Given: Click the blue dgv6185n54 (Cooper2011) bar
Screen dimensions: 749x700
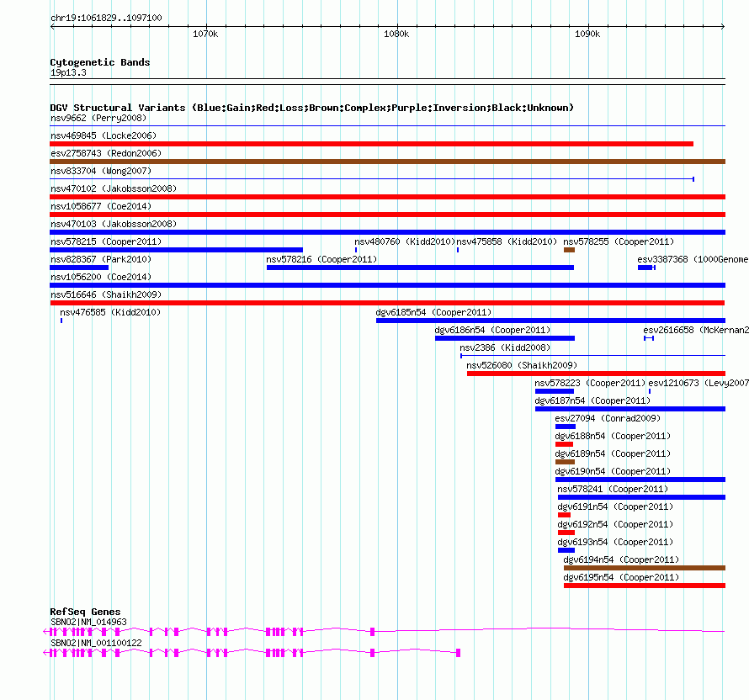Looking at the screenshot, I should 550,321.
